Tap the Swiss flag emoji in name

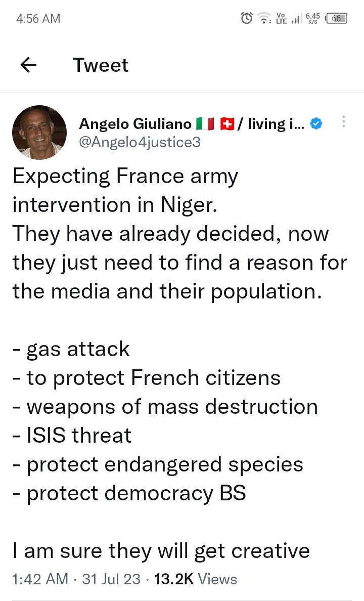pos(227,124)
